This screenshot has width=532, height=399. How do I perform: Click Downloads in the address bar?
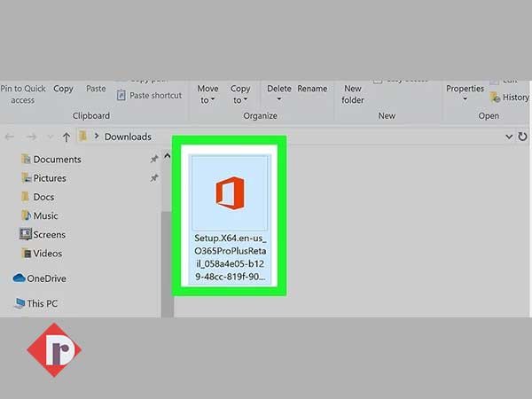tap(128, 137)
